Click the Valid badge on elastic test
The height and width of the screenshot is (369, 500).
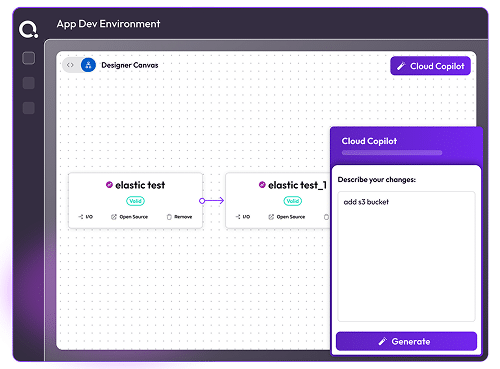tap(135, 201)
